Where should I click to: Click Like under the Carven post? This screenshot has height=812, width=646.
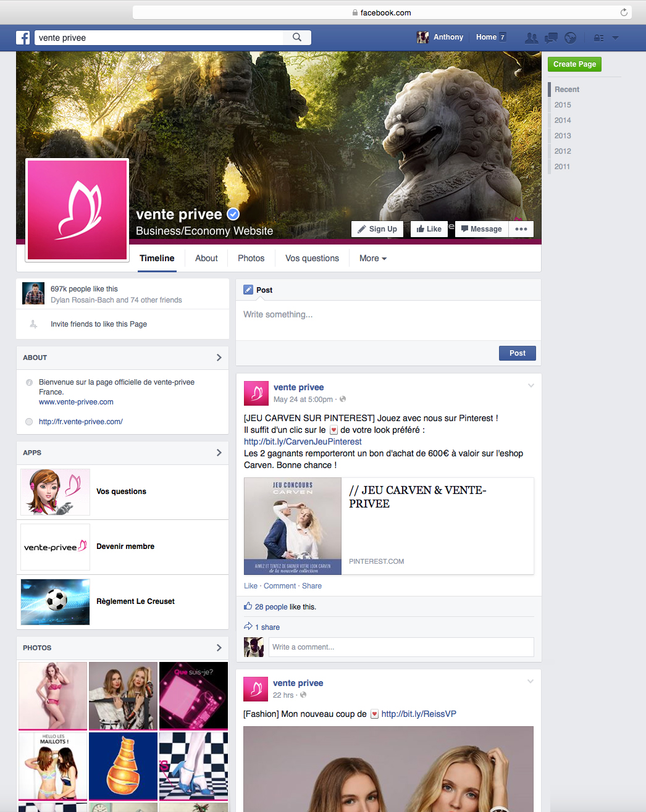pyautogui.click(x=251, y=586)
